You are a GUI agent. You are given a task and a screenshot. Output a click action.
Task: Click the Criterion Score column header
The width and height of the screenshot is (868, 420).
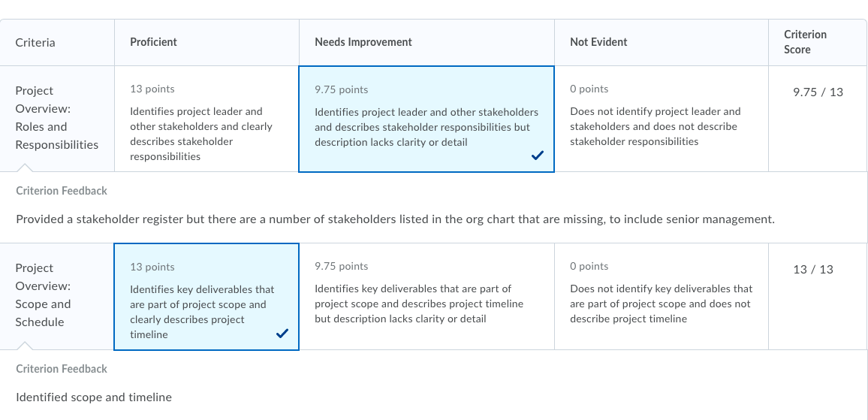tap(805, 42)
